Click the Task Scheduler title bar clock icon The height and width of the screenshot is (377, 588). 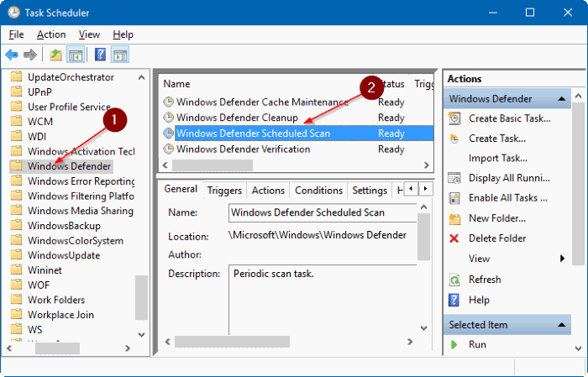tap(13, 13)
